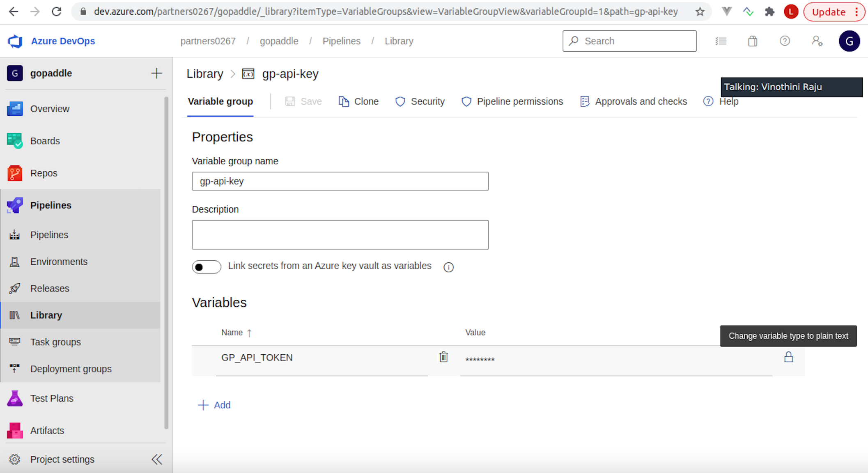Open Project settings
The width and height of the screenshot is (868, 473).
click(62, 459)
